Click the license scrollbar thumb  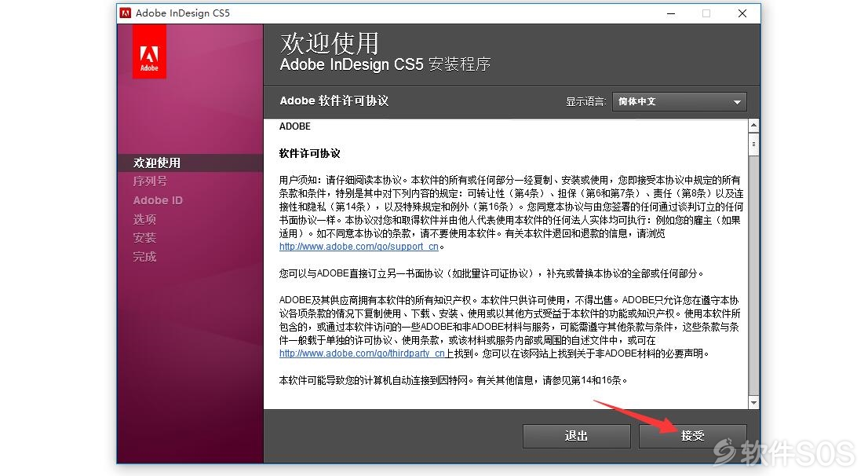point(753,145)
